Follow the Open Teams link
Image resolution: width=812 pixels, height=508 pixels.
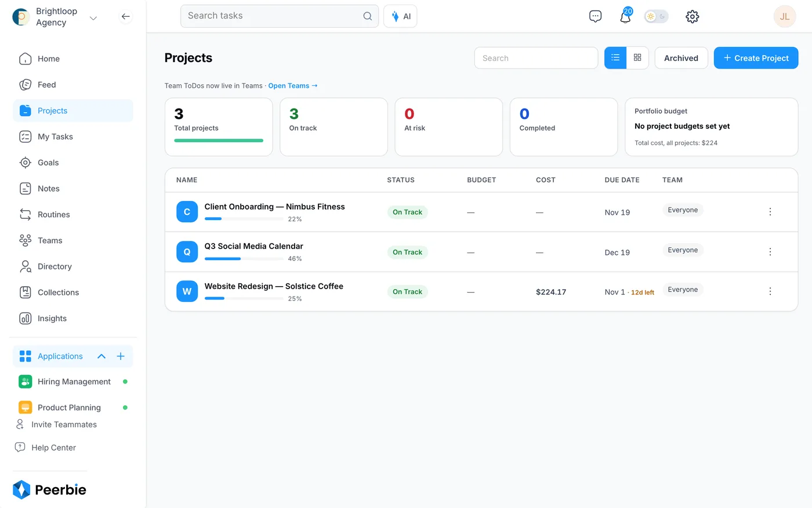293,86
